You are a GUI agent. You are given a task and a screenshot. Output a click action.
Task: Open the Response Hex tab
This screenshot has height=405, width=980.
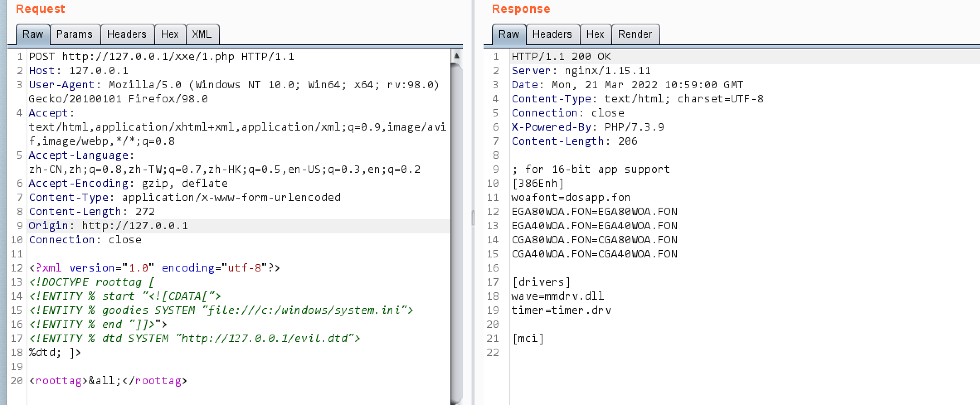pos(596,34)
